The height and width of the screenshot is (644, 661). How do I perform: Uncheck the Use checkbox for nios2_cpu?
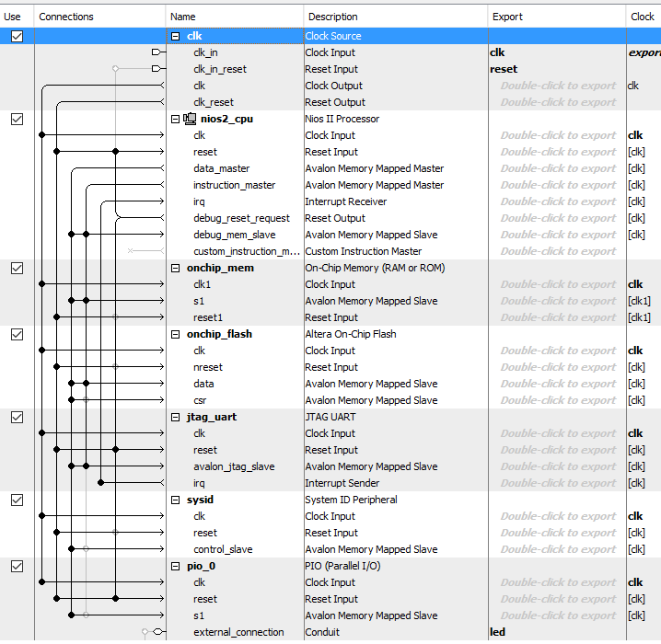pos(17,119)
